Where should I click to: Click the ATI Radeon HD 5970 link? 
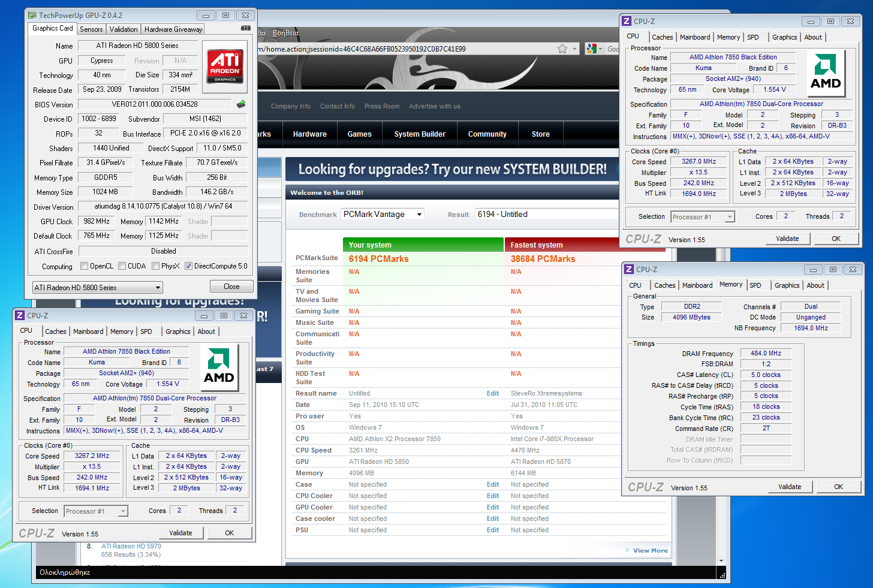pos(131,546)
